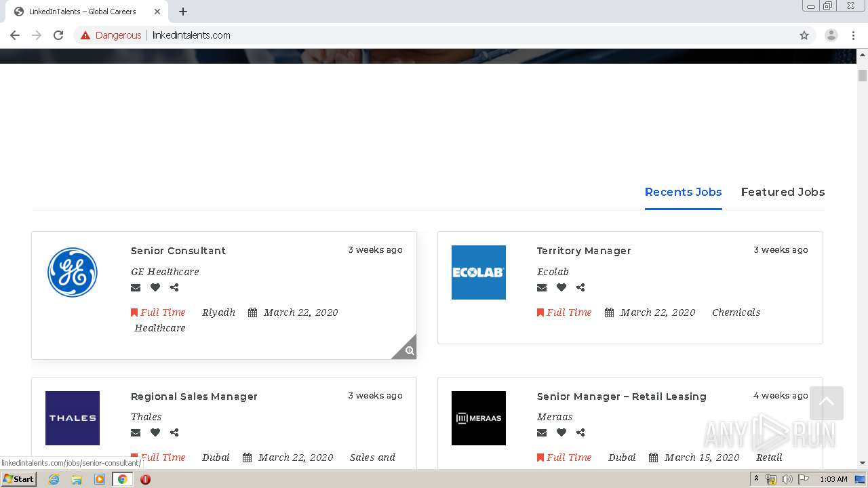Click the Meraas company name
The height and width of the screenshot is (488, 868).
(555, 417)
